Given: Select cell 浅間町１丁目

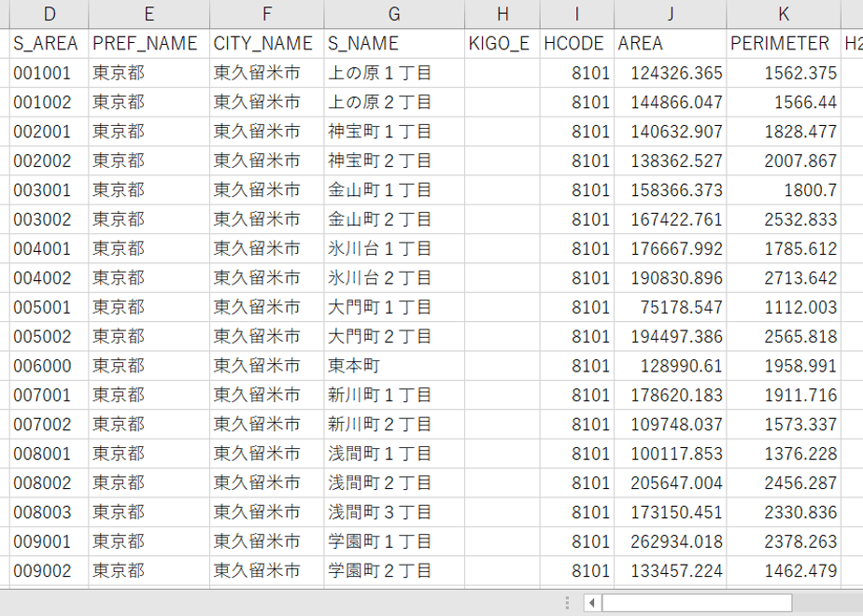Looking at the screenshot, I should click(394, 454).
